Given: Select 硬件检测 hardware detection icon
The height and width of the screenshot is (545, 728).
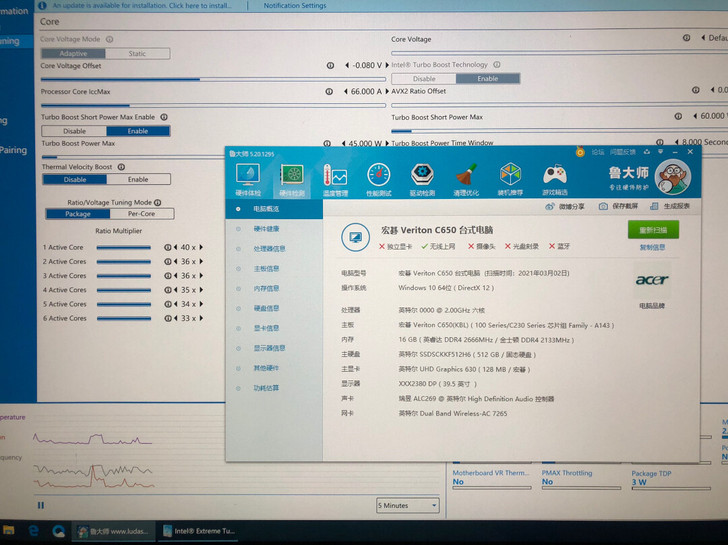Looking at the screenshot, I should click(292, 180).
